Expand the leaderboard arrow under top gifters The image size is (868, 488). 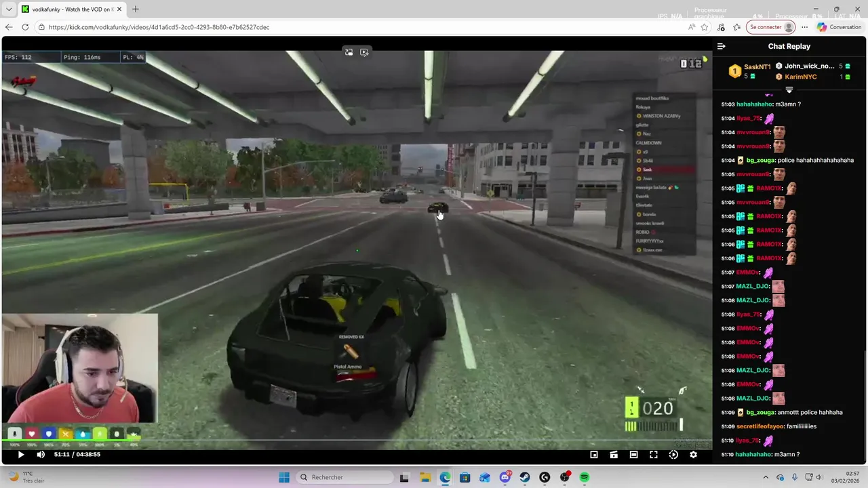pyautogui.click(x=789, y=89)
